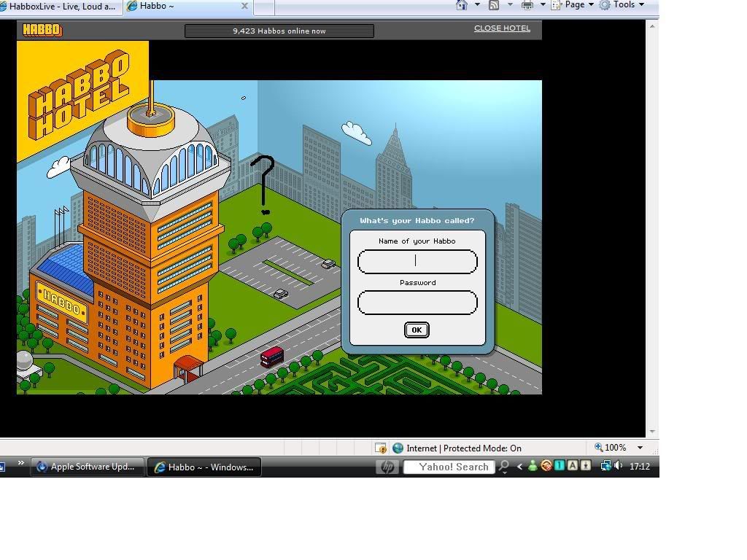Open Apple Software Update from taskbar

tap(86, 467)
